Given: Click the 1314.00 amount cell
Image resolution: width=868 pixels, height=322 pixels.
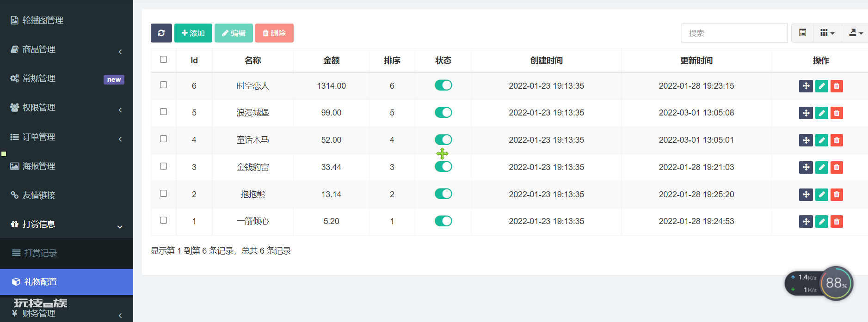Looking at the screenshot, I should (331, 86).
